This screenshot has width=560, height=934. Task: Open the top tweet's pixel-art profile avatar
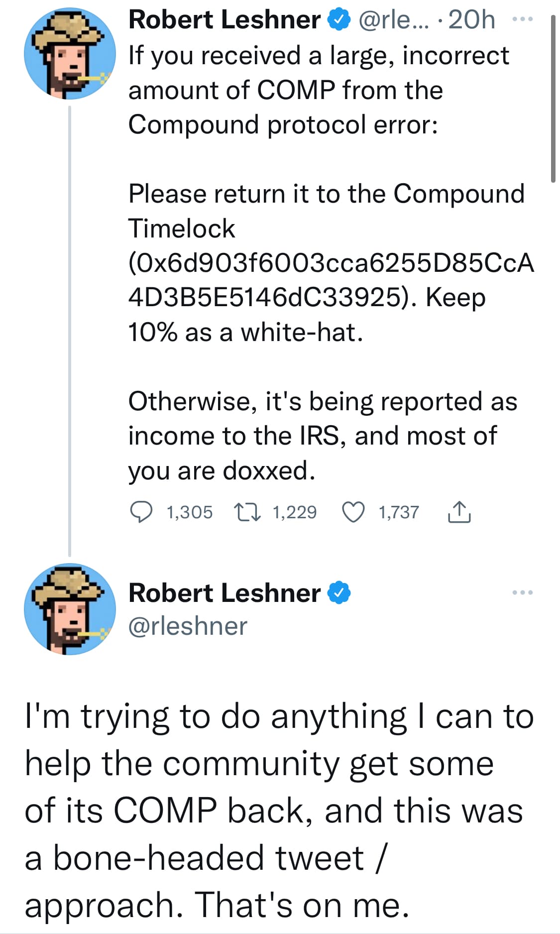(x=70, y=53)
